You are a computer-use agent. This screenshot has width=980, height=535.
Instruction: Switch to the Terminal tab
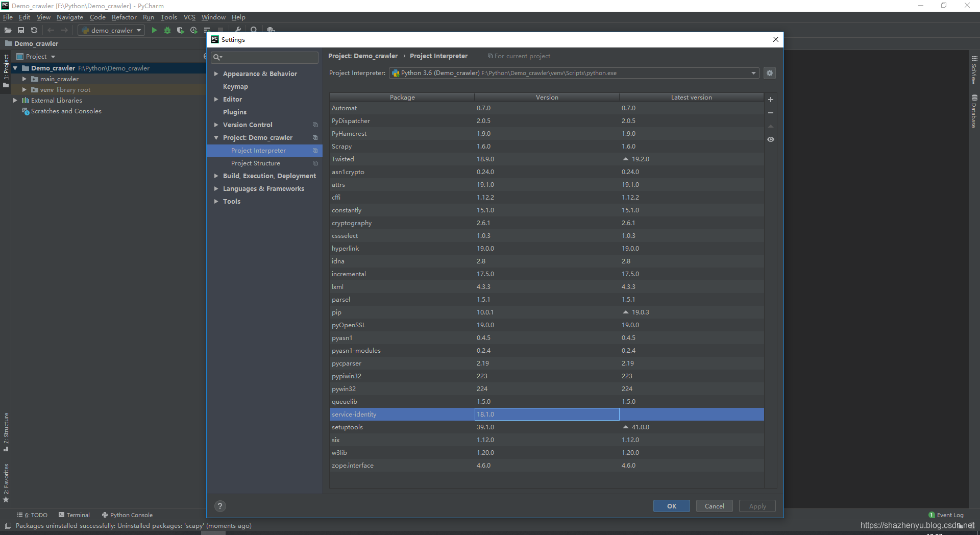(74, 515)
